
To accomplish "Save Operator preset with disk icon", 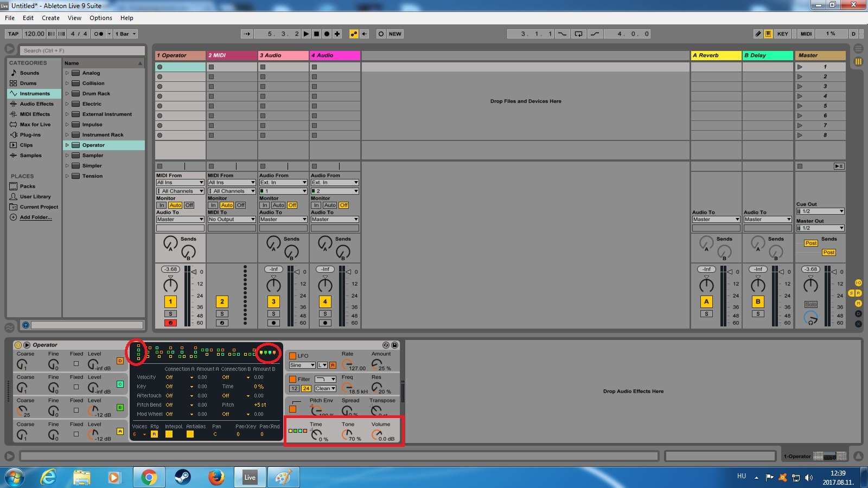I will click(394, 345).
